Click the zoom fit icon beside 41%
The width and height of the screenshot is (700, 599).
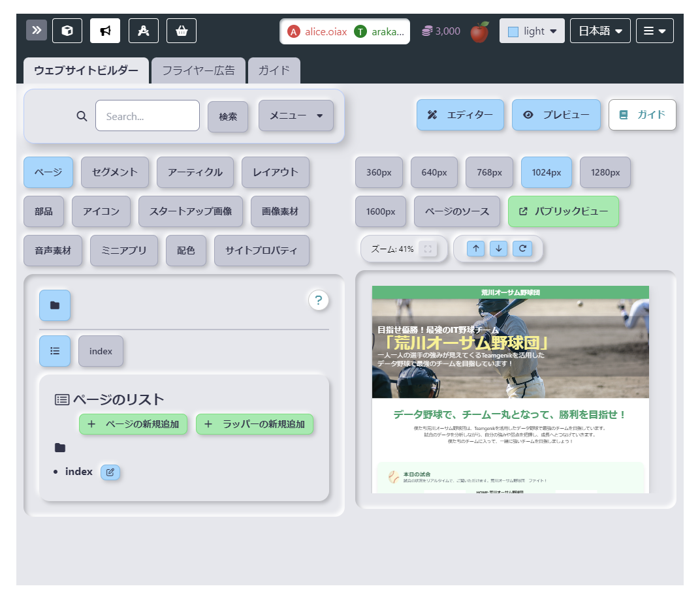(428, 249)
